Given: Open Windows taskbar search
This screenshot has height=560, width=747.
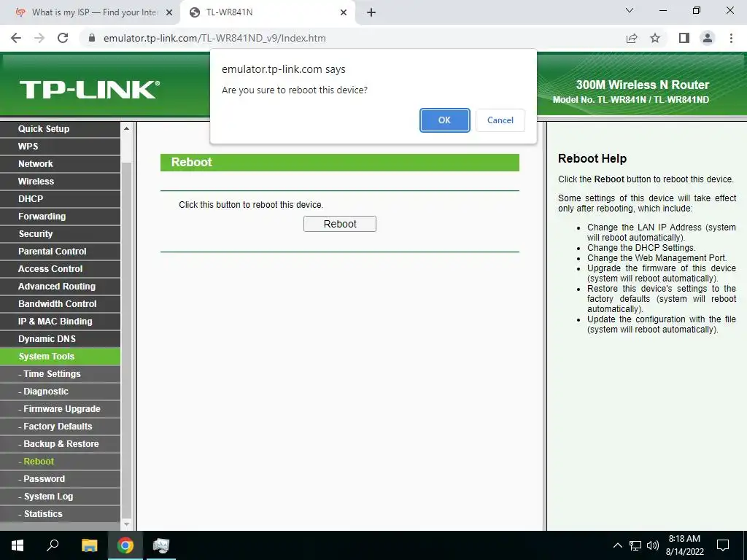Looking at the screenshot, I should point(53,545).
